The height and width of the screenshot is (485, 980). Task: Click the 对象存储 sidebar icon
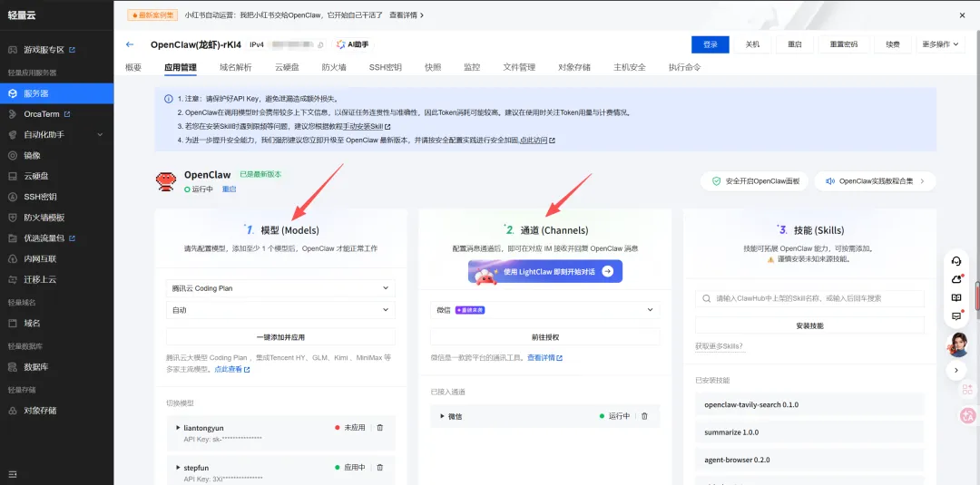[13, 411]
